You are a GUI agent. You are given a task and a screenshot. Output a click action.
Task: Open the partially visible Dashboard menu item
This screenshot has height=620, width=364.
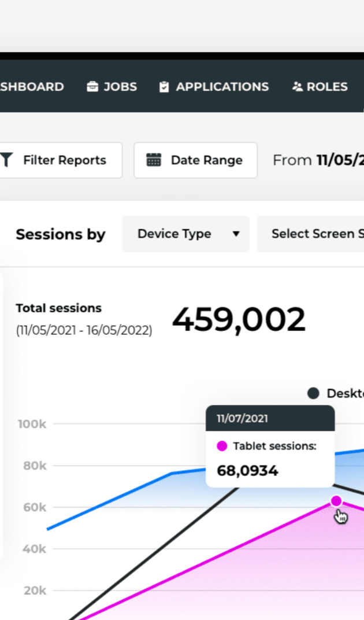32,87
